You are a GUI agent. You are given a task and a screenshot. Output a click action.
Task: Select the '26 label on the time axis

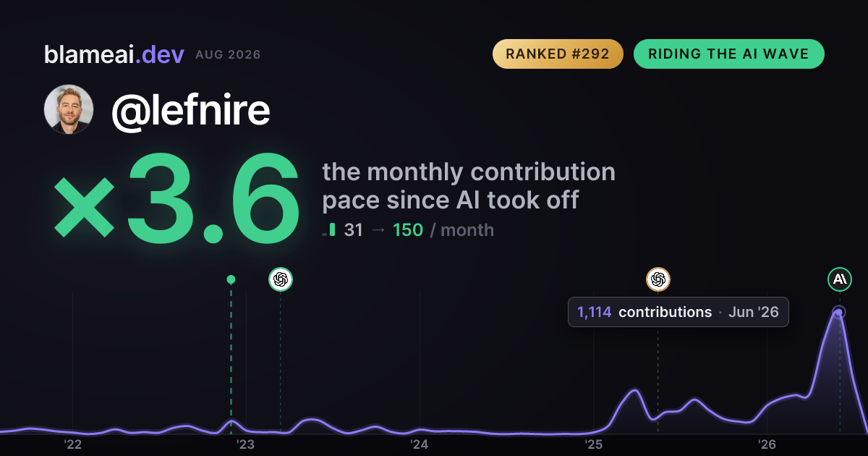coord(767,444)
